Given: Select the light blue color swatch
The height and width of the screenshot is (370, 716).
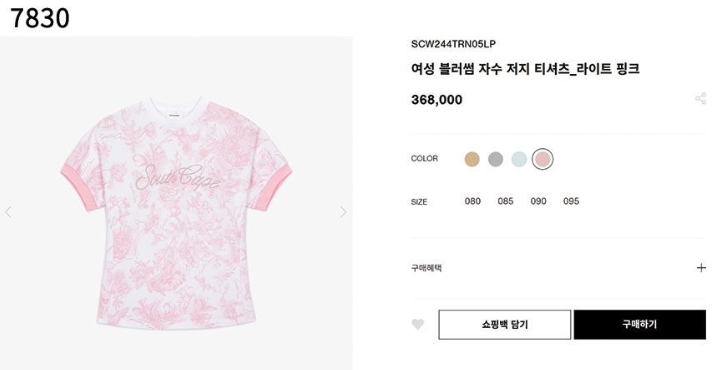Looking at the screenshot, I should [519, 159].
